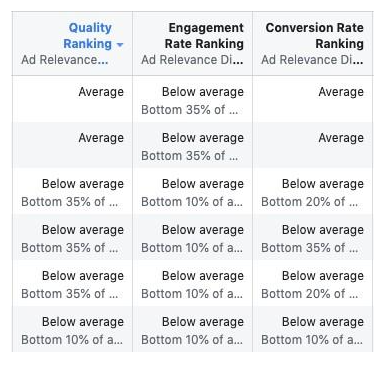
Task: Open Ad Relevance subtitle under Quality Ranking
Action: tap(65, 60)
